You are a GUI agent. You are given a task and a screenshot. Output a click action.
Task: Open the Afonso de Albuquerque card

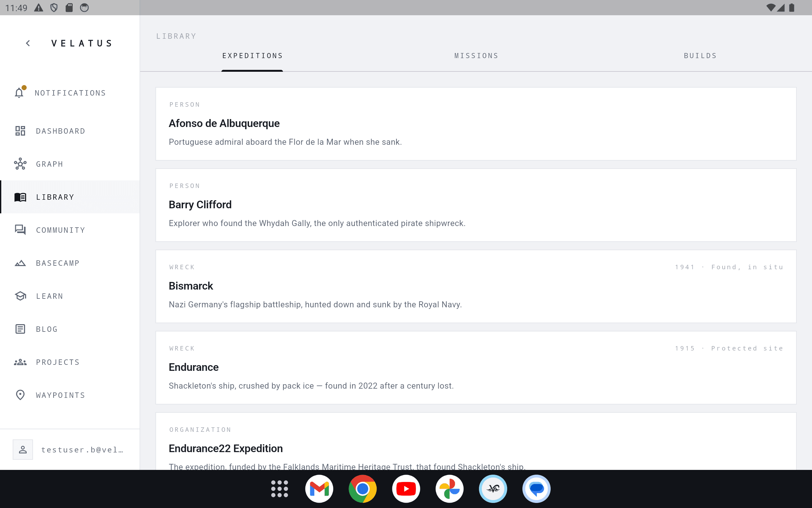pos(476,124)
